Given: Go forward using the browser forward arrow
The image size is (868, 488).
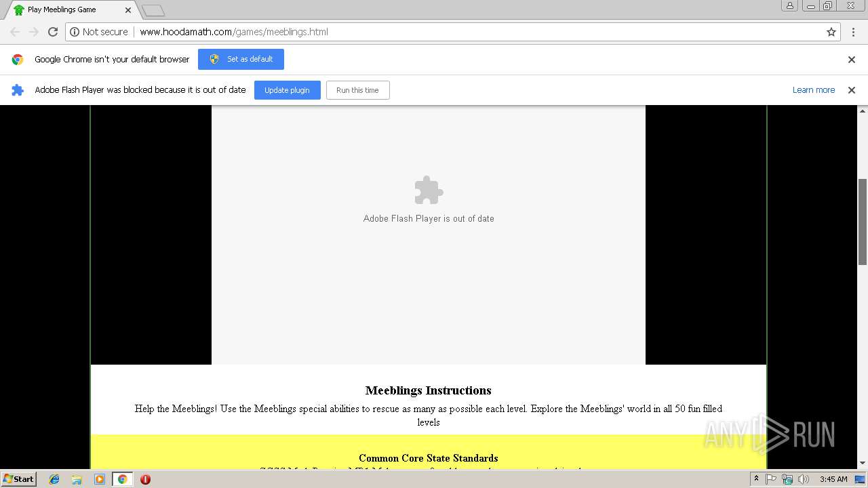Looking at the screenshot, I should 34,32.
